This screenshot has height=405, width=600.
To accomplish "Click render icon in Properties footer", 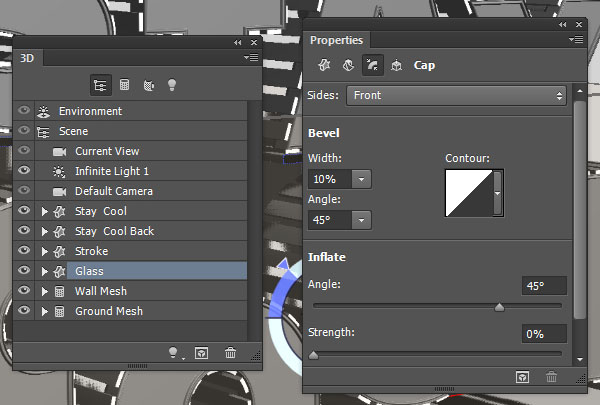I will [x=522, y=377].
